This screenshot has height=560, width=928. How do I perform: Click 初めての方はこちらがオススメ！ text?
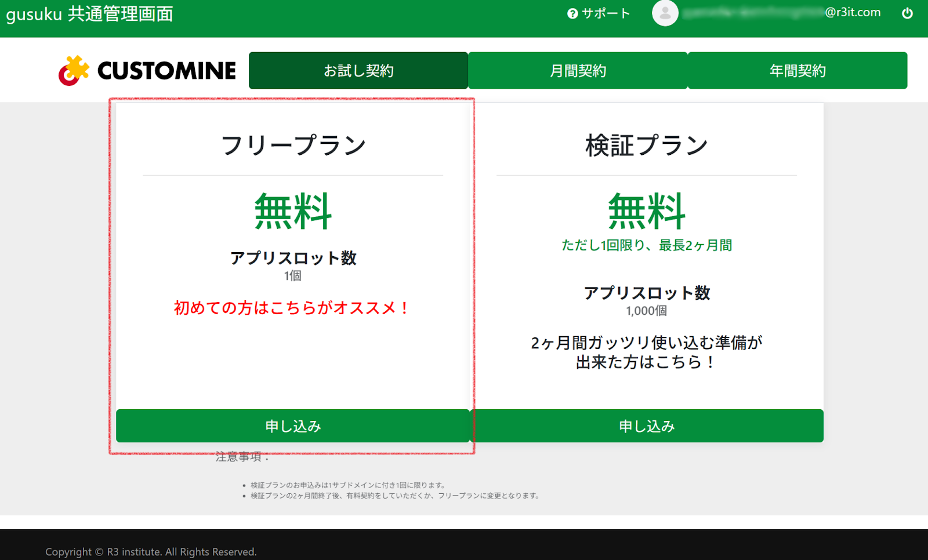(x=292, y=308)
